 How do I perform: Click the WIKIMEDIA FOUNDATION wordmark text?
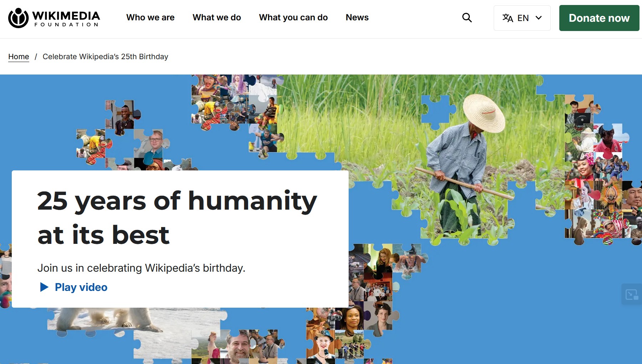66,19
